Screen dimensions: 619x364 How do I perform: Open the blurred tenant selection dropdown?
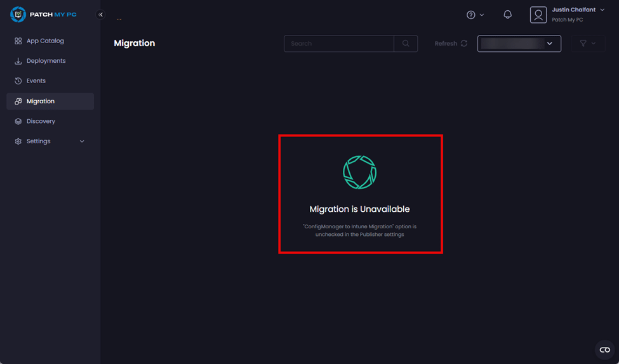[519, 44]
